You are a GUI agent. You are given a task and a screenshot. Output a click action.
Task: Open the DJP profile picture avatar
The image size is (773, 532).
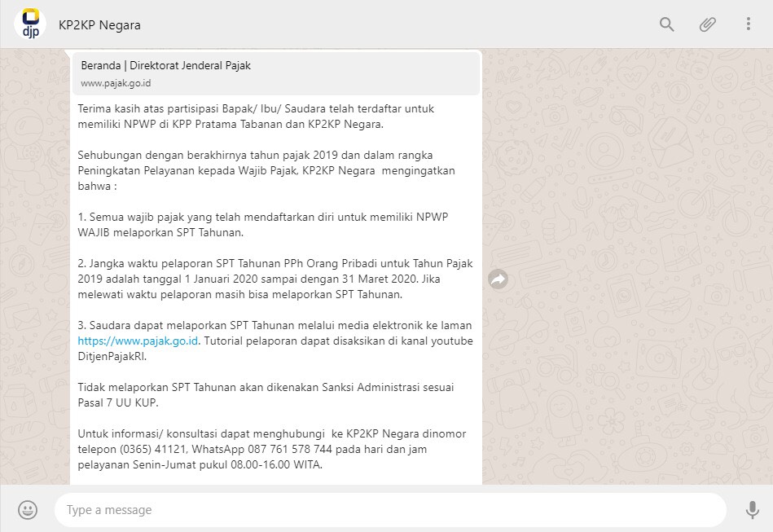[x=30, y=24]
